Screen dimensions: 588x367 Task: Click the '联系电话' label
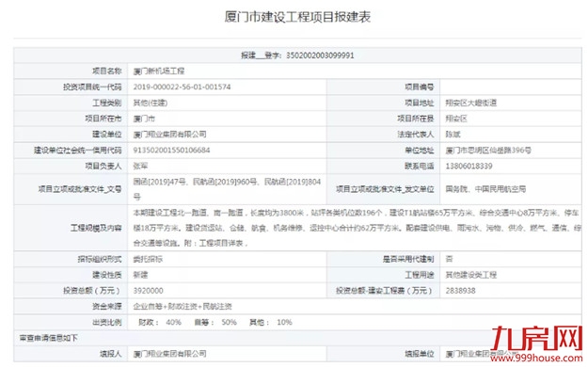coord(420,167)
